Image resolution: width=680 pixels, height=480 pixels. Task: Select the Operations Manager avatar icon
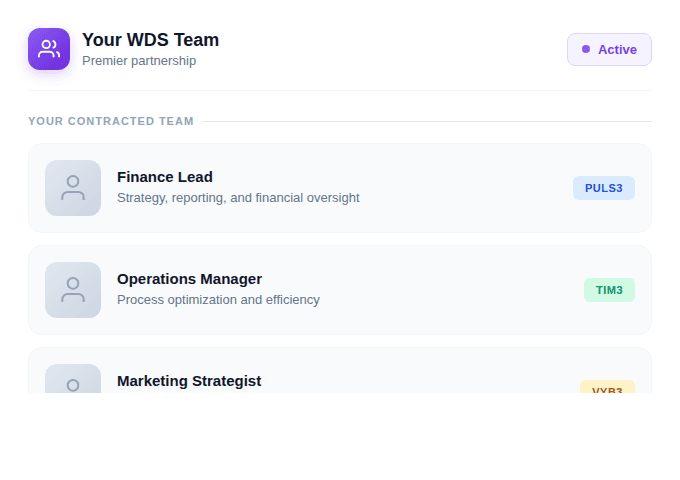point(73,290)
